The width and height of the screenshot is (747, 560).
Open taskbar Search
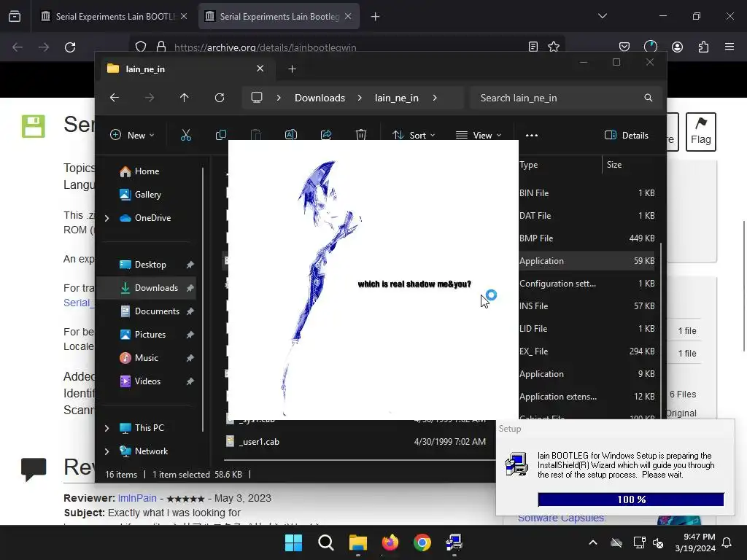tap(326, 542)
